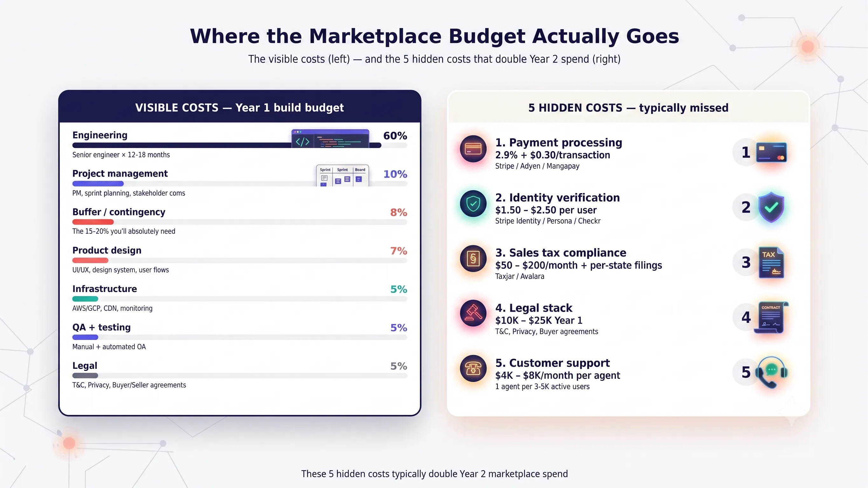Viewport: 868px width, 488px height.
Task: Click the customer support telephone round icon
Action: [x=473, y=369]
